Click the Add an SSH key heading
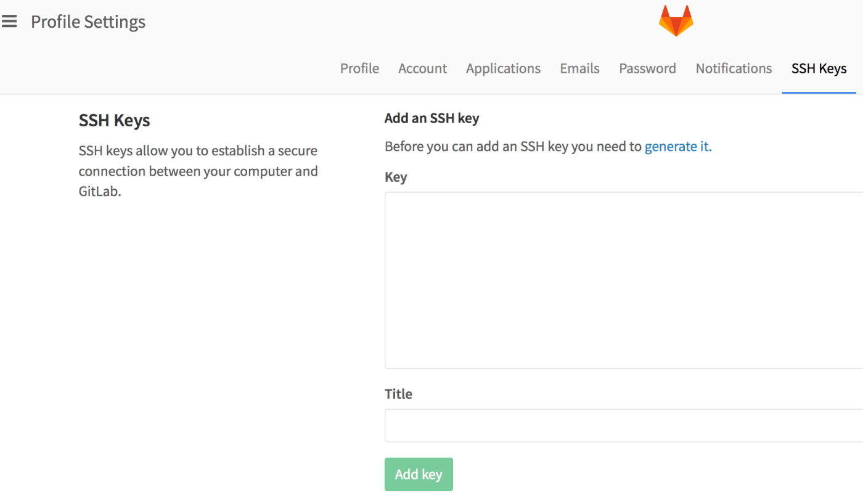This screenshot has height=504, width=863. pyautogui.click(x=431, y=118)
